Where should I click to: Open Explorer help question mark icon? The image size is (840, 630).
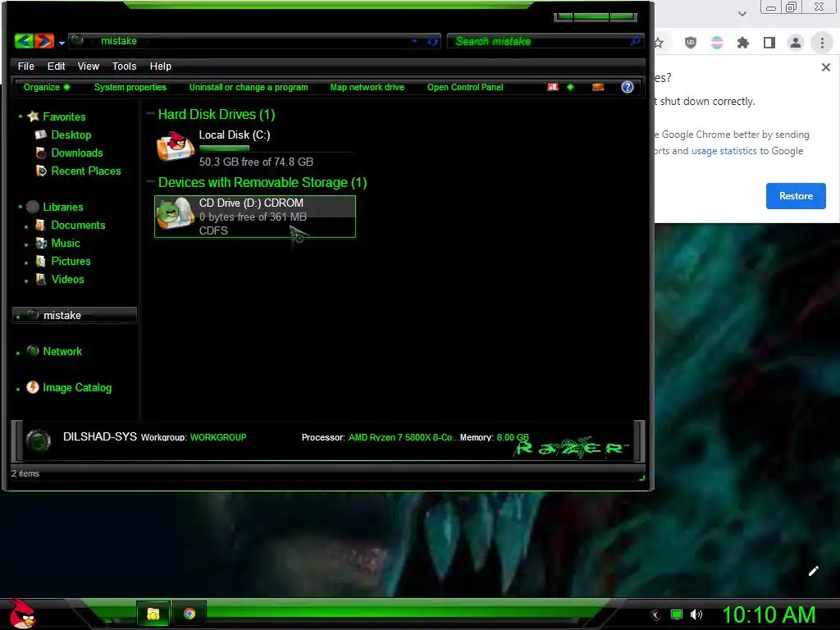pos(628,87)
